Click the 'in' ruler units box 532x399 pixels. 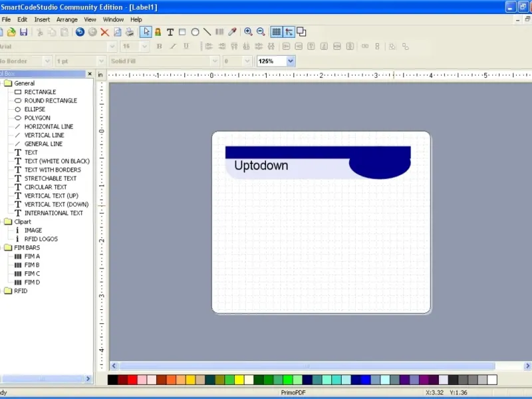pyautogui.click(x=100, y=74)
